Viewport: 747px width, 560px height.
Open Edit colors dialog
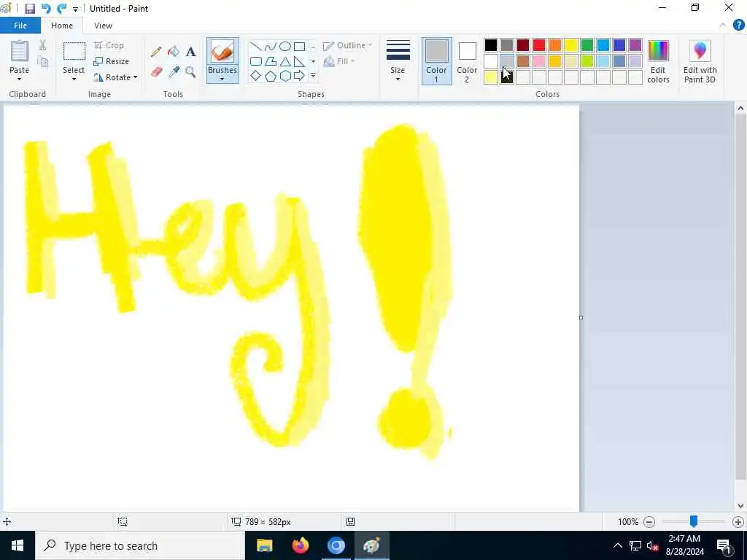[658, 61]
